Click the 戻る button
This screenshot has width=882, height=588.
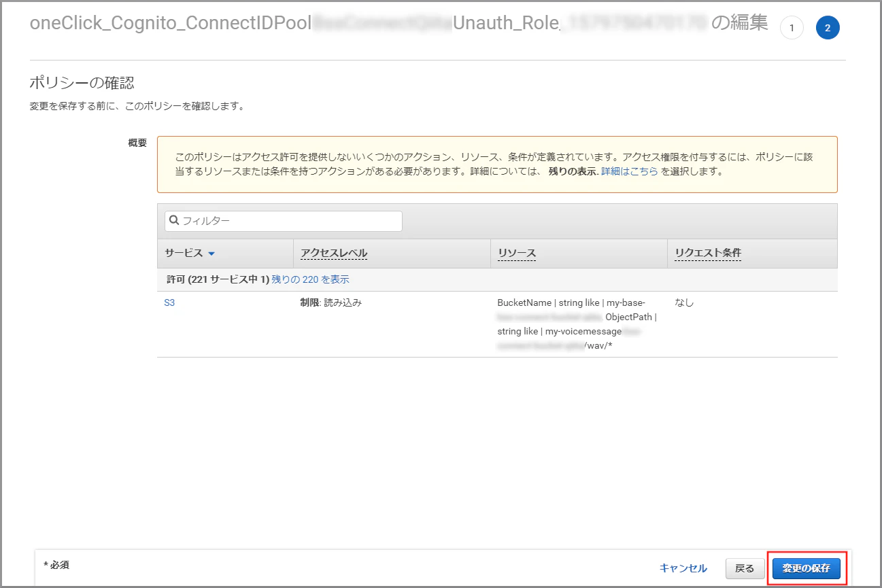pos(745,568)
